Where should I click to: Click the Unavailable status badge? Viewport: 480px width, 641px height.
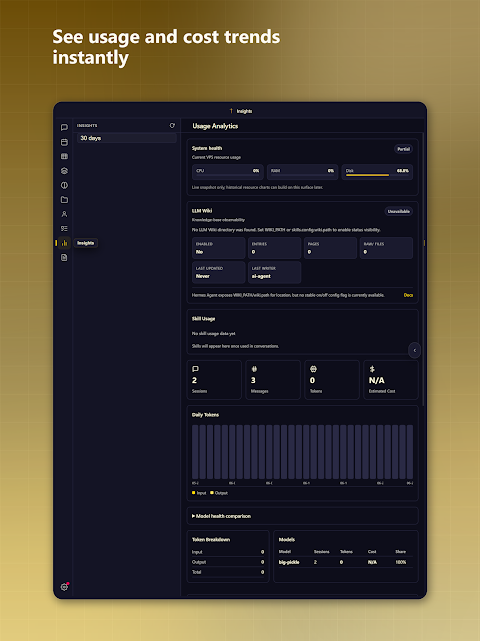(398, 211)
